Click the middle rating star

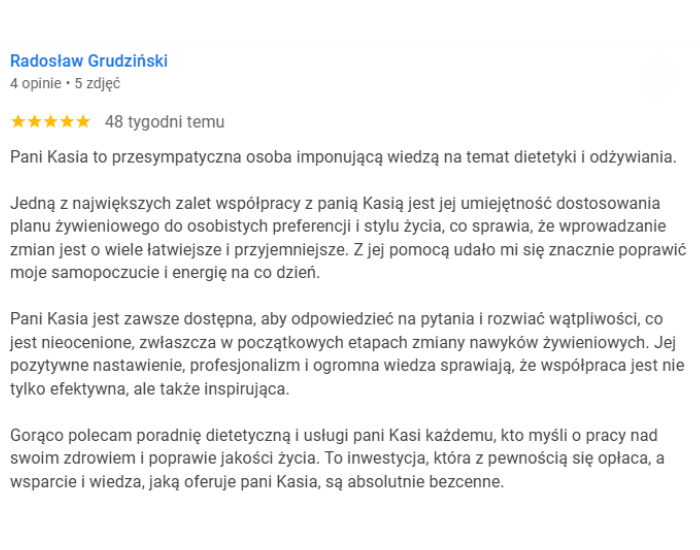(50, 121)
